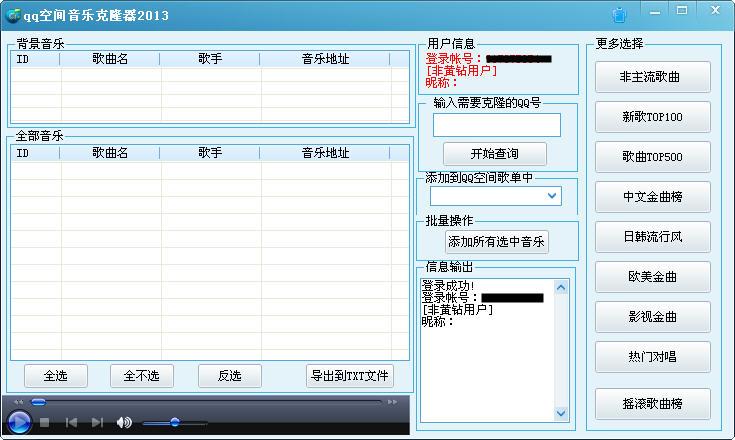Open the skin shirt icon in title bar
The image size is (735, 440).
tap(619, 15)
